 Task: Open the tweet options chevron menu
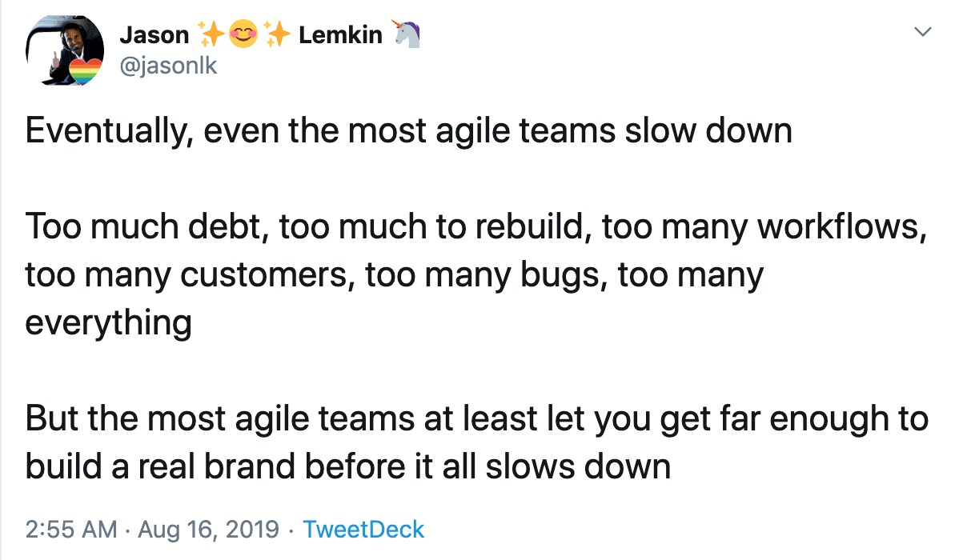pyautogui.click(x=923, y=32)
